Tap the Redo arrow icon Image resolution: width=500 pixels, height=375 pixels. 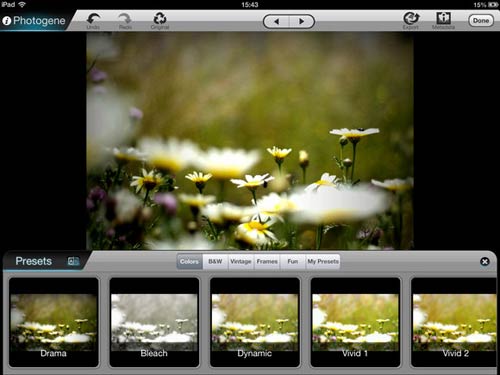point(125,18)
